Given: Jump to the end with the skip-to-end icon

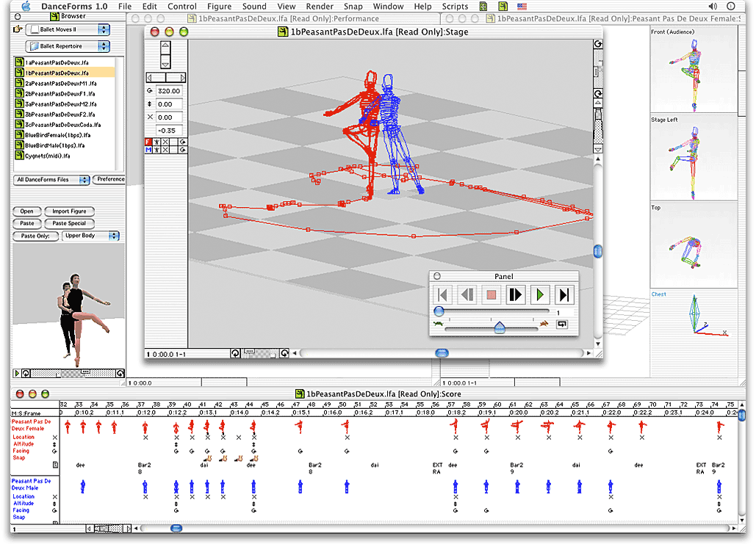Looking at the screenshot, I should 564,294.
